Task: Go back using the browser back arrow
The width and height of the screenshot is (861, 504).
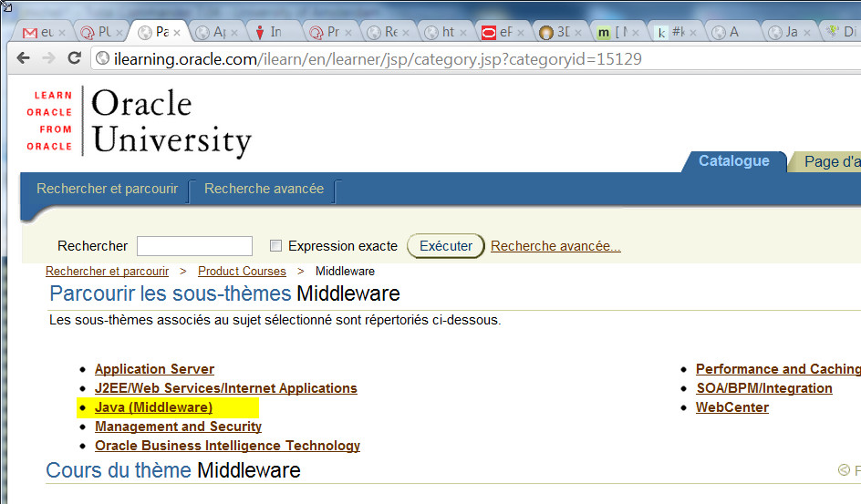Action: click(23, 58)
